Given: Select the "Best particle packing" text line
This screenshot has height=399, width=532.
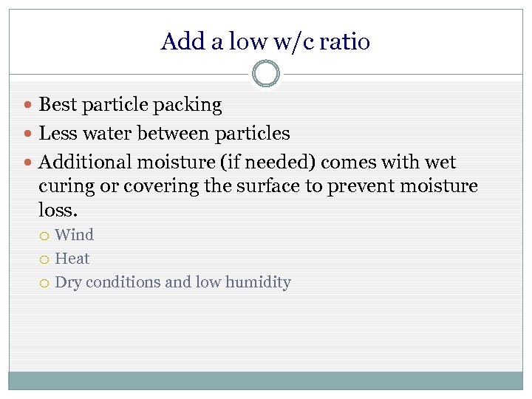Looking at the screenshot, I should coord(130,105).
